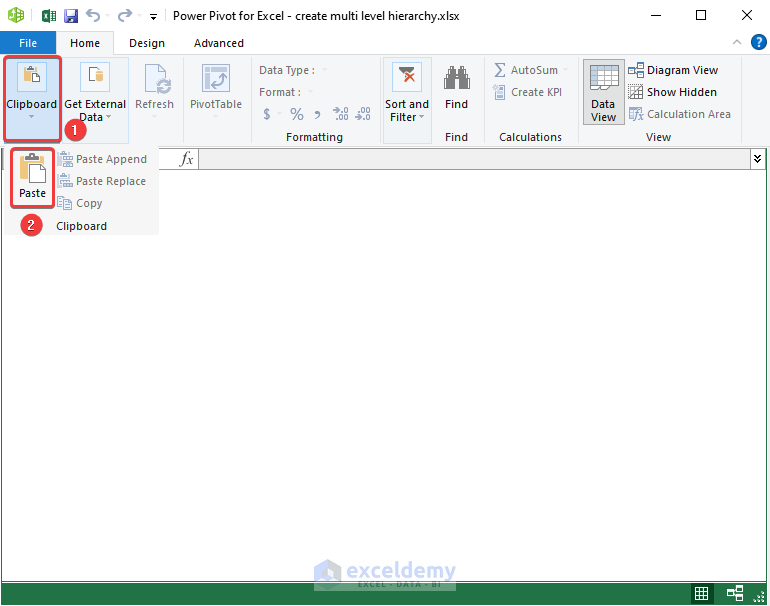This screenshot has width=770, height=606.
Task: Customize Quick Access Toolbar dropdown
Action: coord(153,17)
